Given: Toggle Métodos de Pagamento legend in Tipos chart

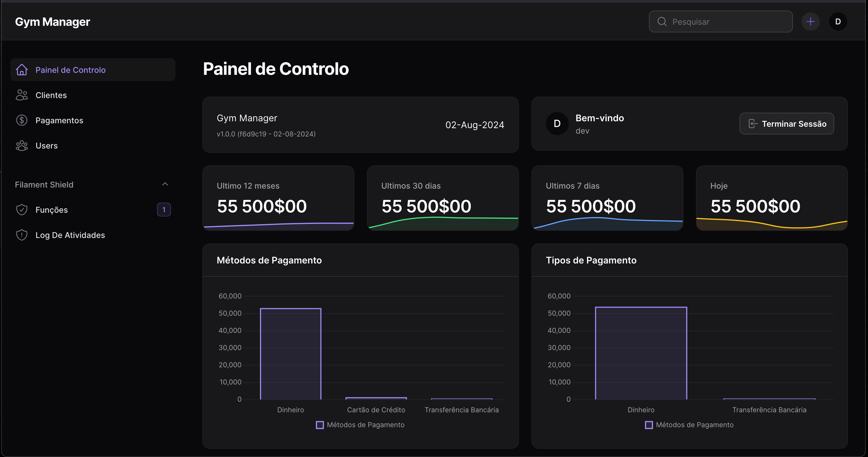Looking at the screenshot, I should (689, 425).
